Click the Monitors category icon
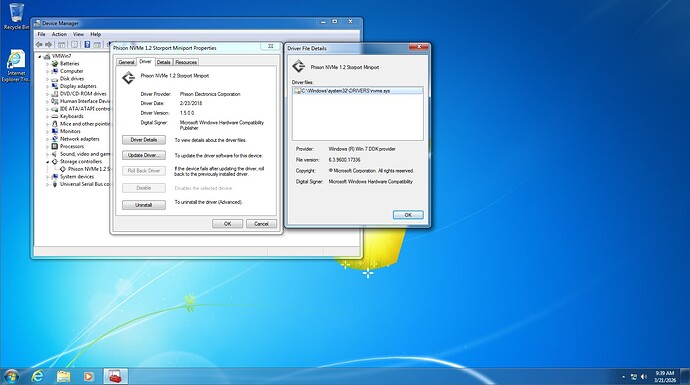This screenshot has height=385, width=690. 55,131
